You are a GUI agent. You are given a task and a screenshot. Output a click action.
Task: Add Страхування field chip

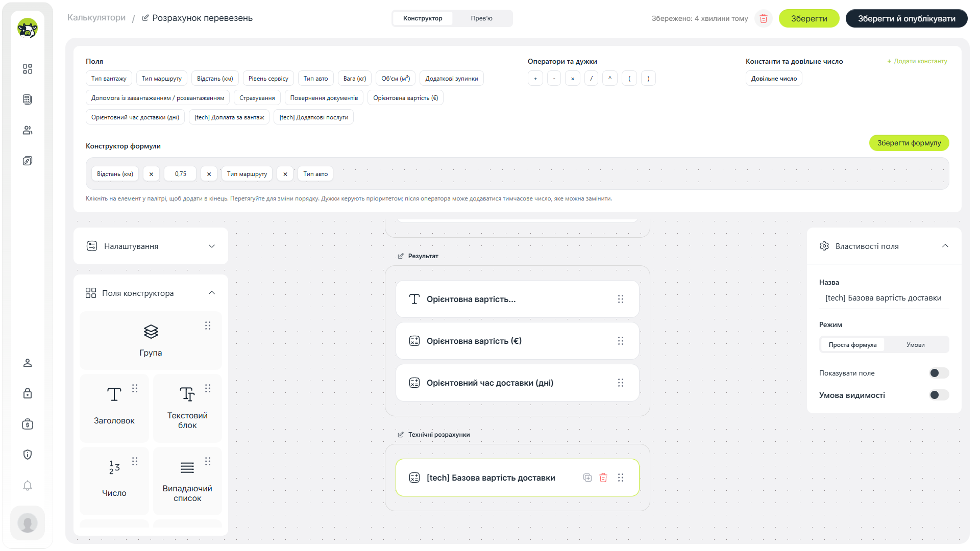(257, 98)
